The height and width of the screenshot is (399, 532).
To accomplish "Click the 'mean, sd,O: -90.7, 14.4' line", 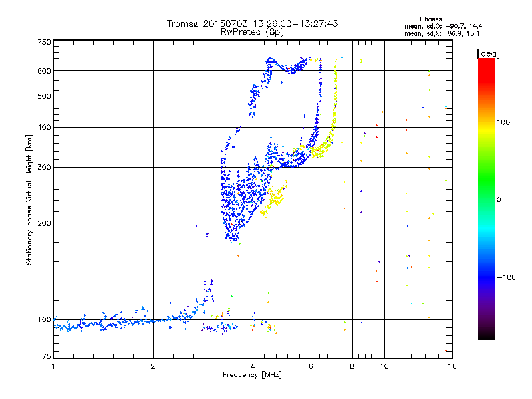I will 443,26.
